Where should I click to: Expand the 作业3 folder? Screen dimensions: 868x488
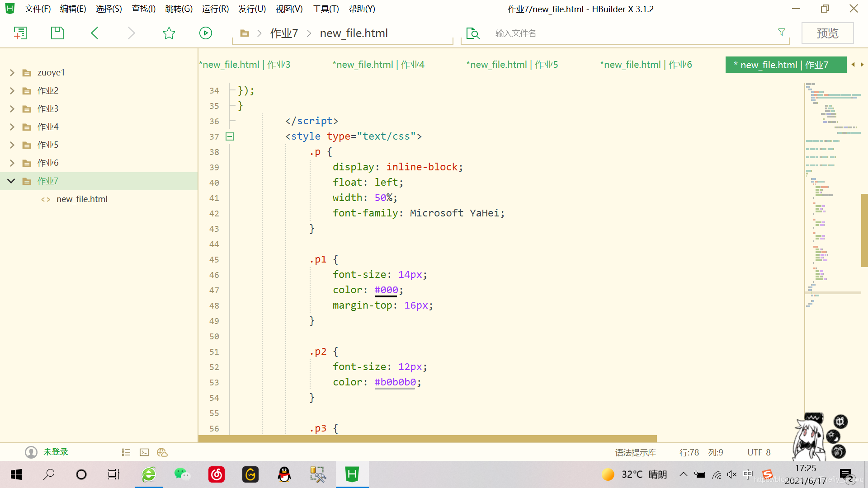[12, 109]
